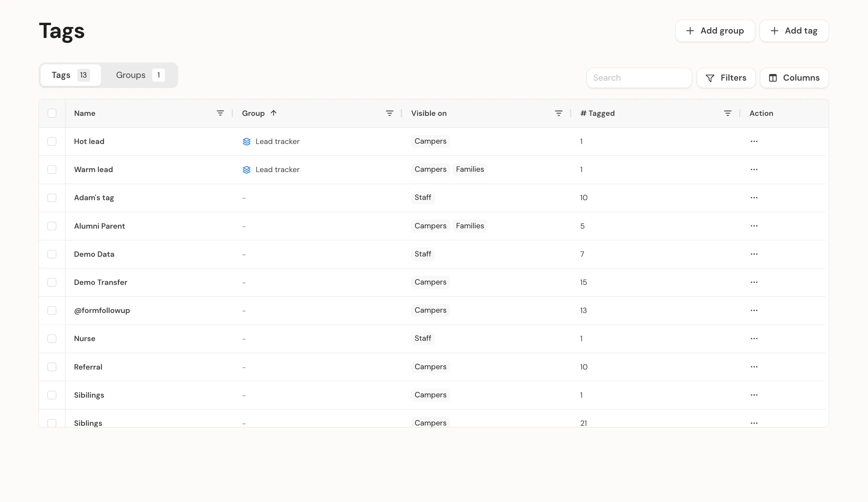Viewport: 868px width, 502px height.
Task: Check the Nurse row checkbox
Action: point(52,339)
